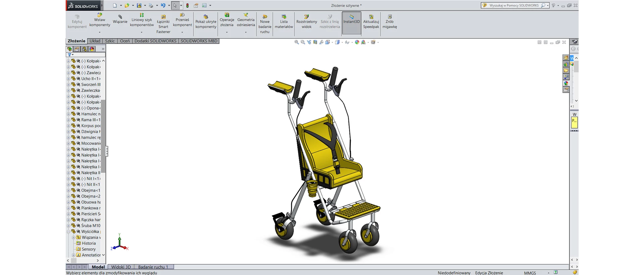The height and width of the screenshot is (275, 644).
Task: Open Operacje złożenia dropdown arrow
Action: pyautogui.click(x=227, y=32)
